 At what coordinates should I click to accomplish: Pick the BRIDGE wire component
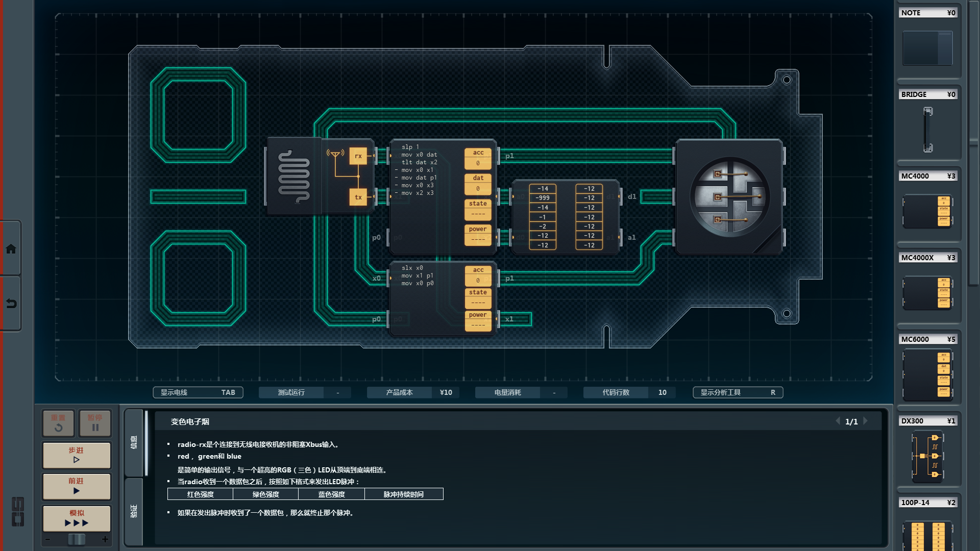[x=927, y=129]
